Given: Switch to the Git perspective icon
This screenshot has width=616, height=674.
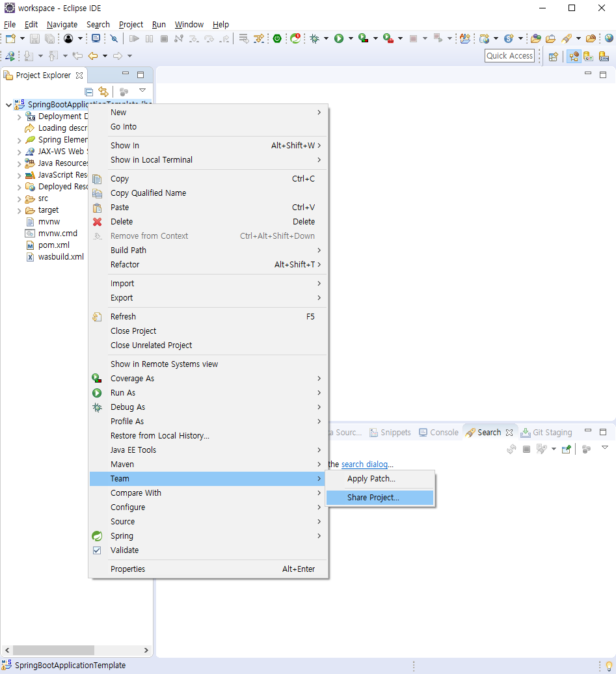Looking at the screenshot, I should click(x=589, y=57).
